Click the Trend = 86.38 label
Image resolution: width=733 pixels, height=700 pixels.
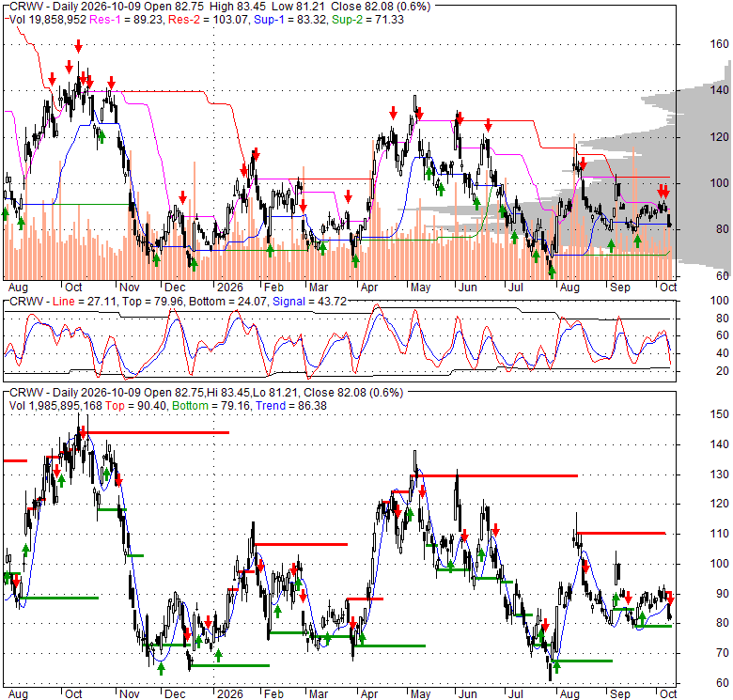[x=290, y=406]
